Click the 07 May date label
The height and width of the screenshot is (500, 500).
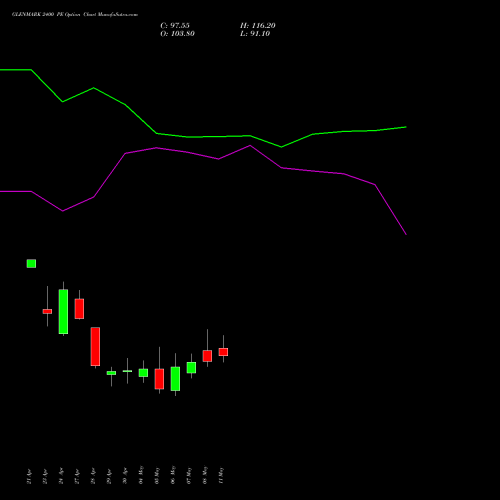pyautogui.click(x=189, y=475)
